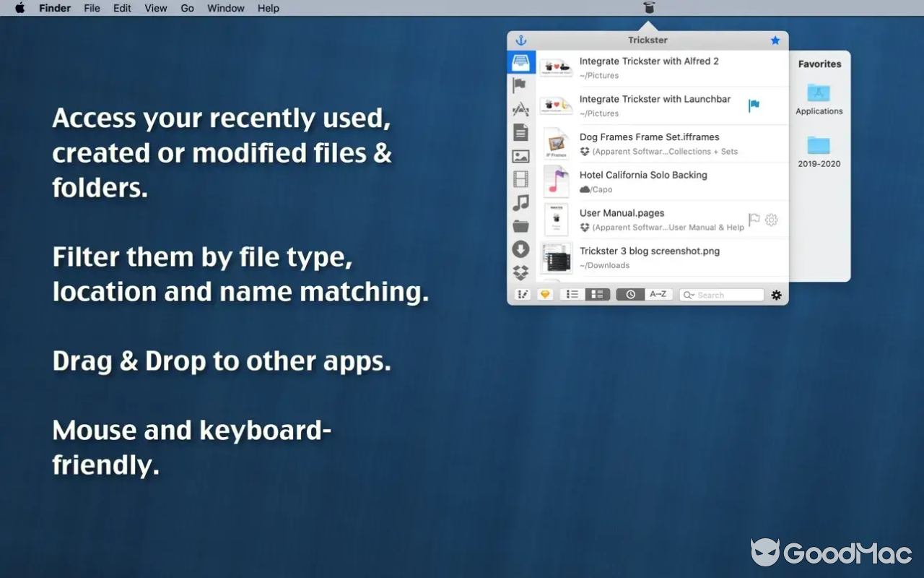Filter results by Documents
The image size is (924, 578).
521,132
